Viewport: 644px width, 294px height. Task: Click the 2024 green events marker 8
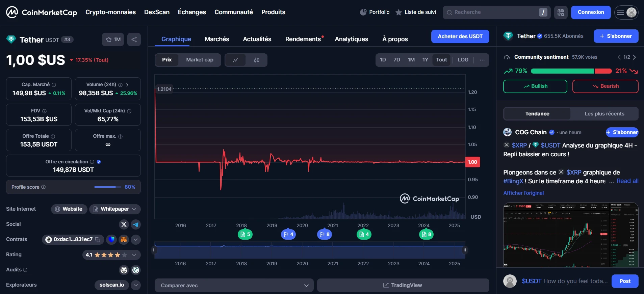[x=426, y=234]
